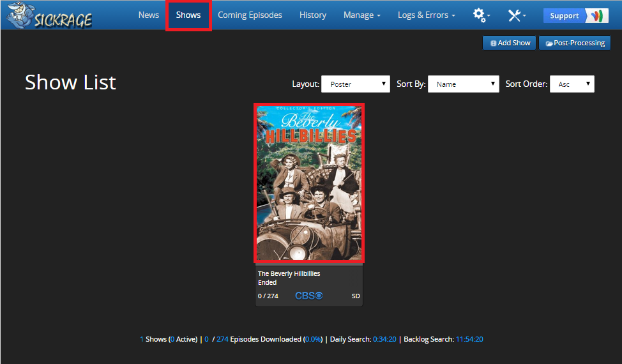Click the Add Show button
This screenshot has height=364, width=622.
509,43
